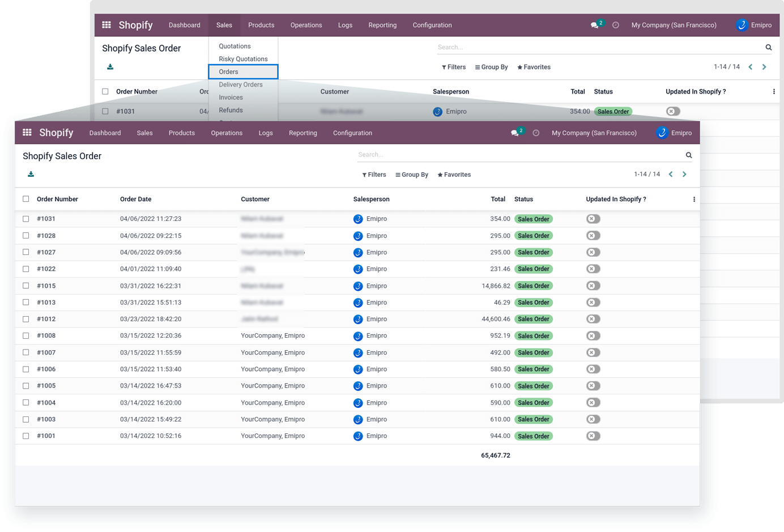Select all orders checkbox in front window
This screenshot has height=532, width=784.
[25, 199]
